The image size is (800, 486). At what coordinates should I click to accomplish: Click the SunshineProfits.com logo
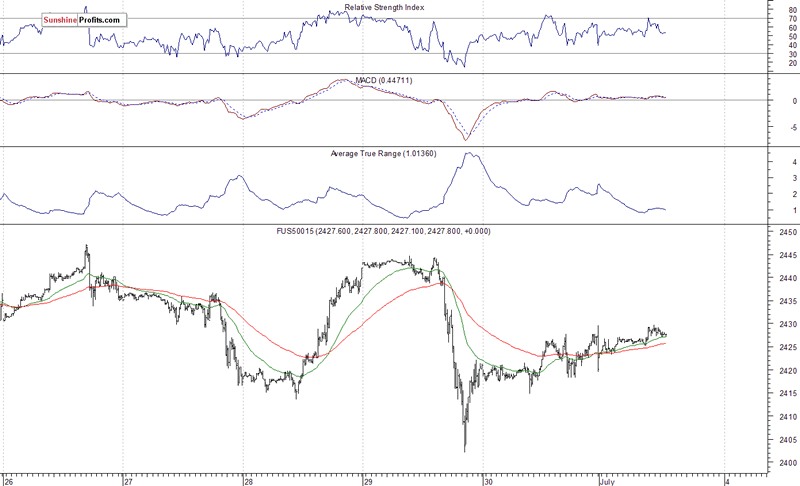pos(83,19)
